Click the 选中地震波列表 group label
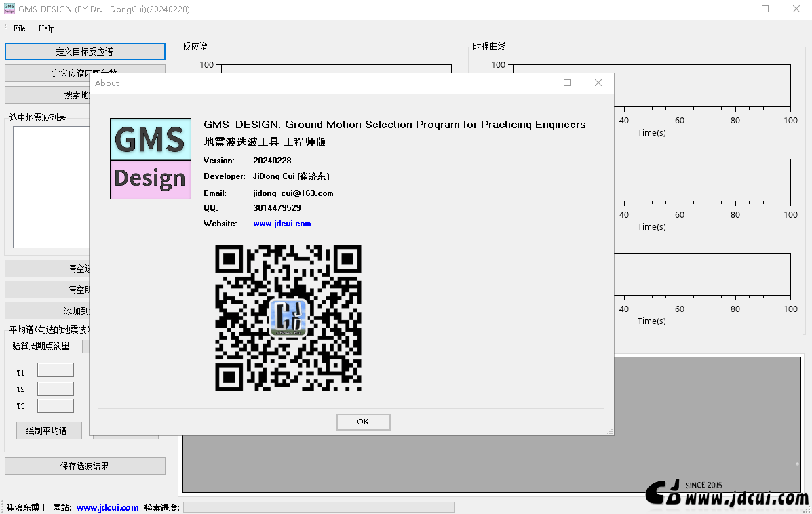 tap(38, 117)
